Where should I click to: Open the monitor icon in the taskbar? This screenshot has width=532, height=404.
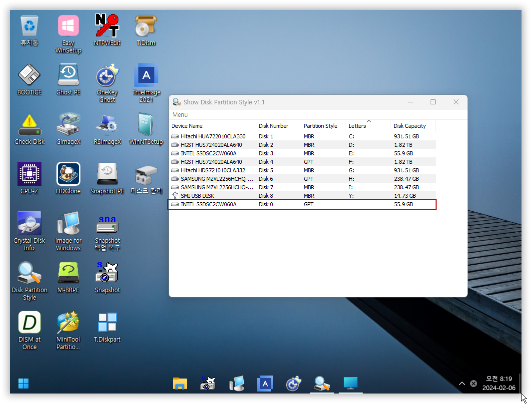tap(351, 384)
